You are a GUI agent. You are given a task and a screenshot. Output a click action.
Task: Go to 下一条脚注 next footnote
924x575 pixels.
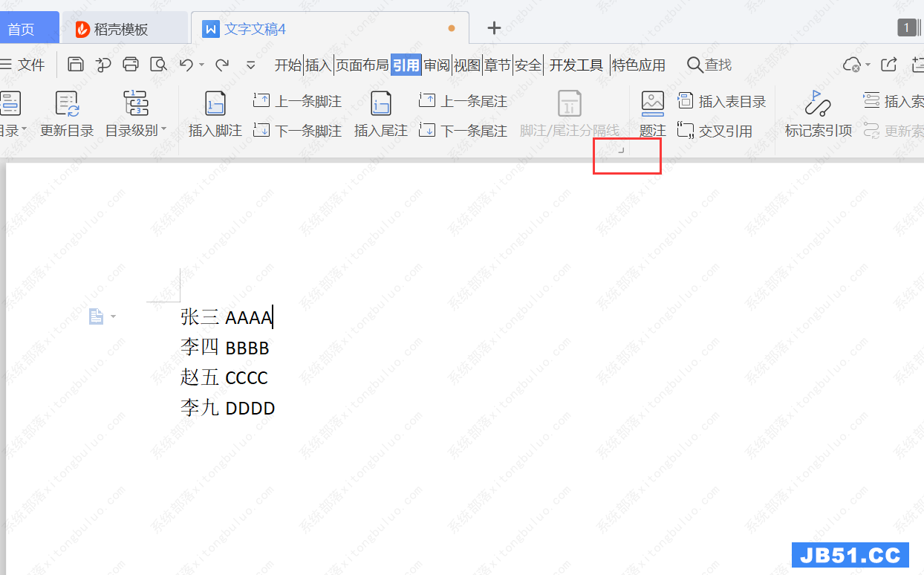[298, 131]
